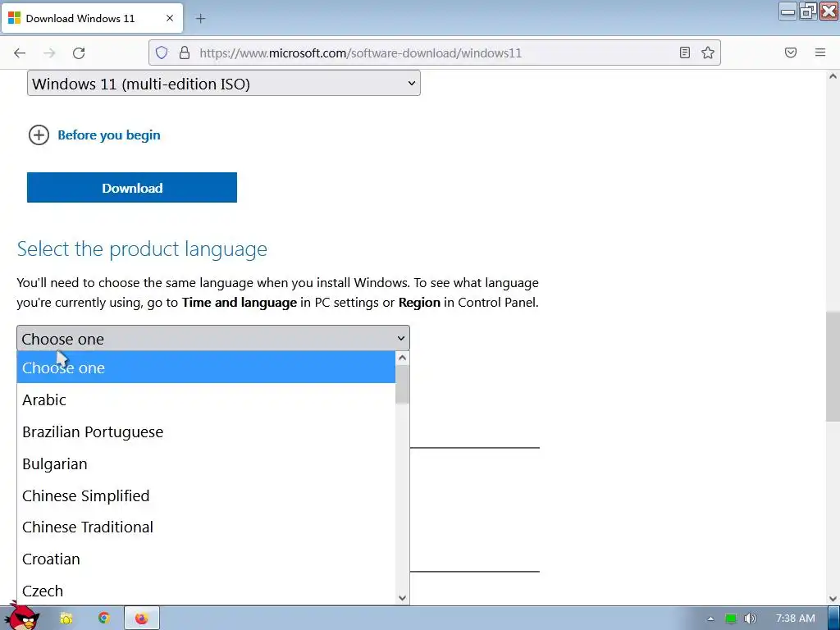Image resolution: width=840 pixels, height=630 pixels.
Task: Select Brazilian Portuguese language option
Action: (x=206, y=431)
